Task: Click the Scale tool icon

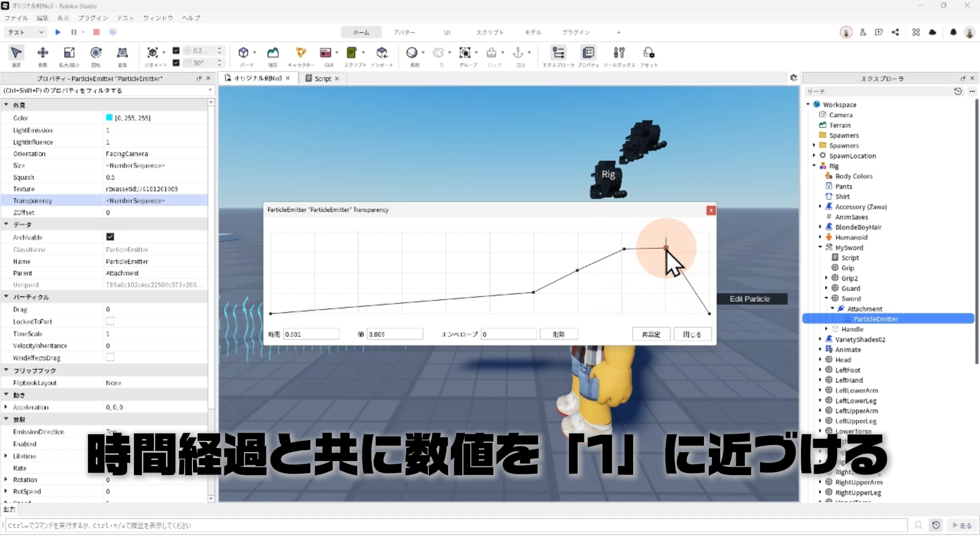Action: pyautogui.click(x=69, y=53)
